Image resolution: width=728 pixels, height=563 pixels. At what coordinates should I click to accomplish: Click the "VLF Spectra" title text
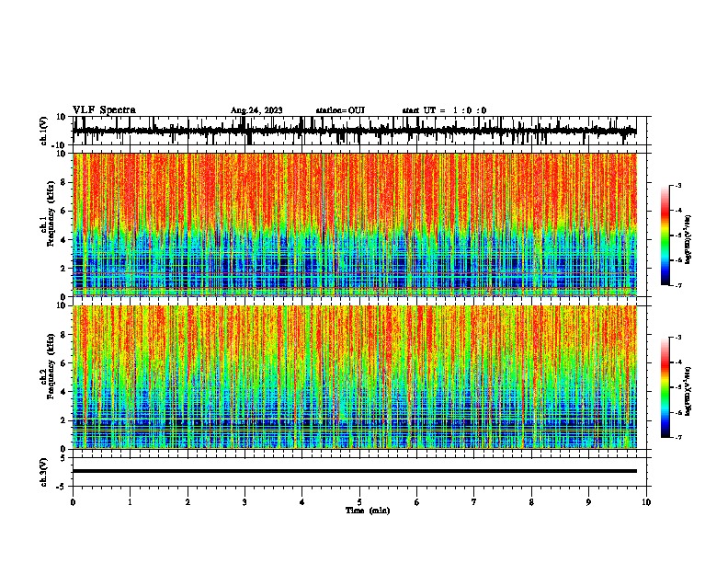(x=104, y=110)
